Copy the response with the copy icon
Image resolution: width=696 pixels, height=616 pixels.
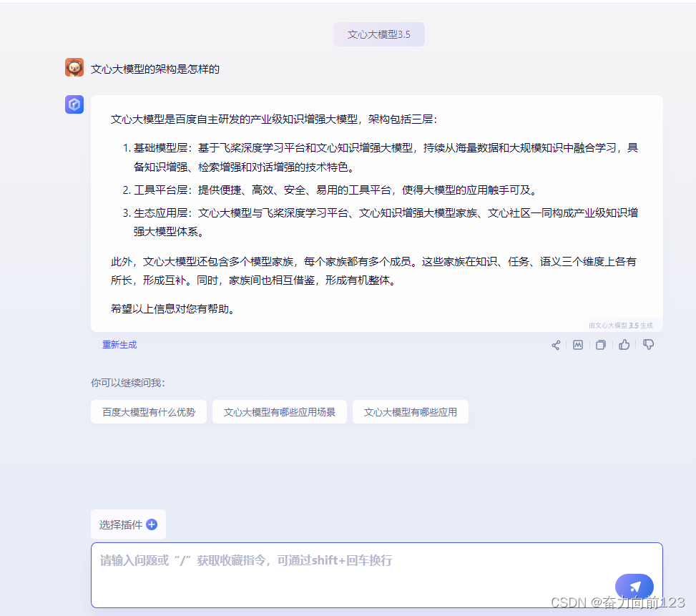[601, 345]
